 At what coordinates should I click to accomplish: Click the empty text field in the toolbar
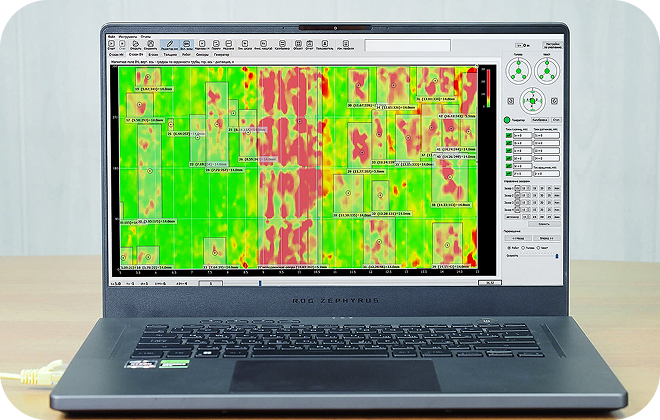pyautogui.click(x=405, y=45)
